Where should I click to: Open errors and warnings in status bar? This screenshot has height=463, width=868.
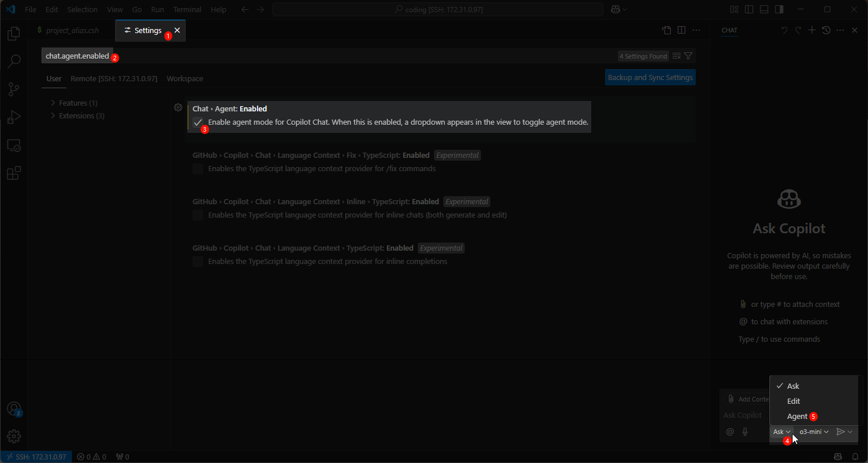pyautogui.click(x=92, y=457)
